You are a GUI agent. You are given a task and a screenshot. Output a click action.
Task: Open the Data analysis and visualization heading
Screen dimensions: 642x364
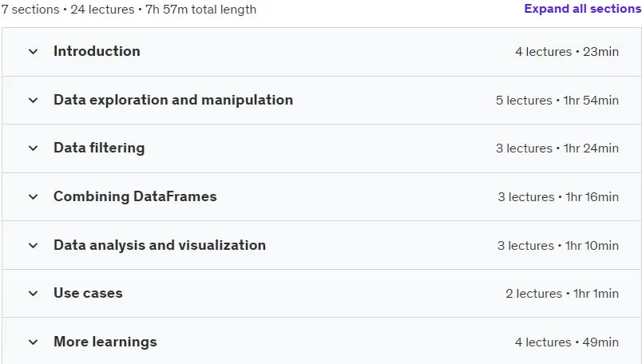[160, 245]
